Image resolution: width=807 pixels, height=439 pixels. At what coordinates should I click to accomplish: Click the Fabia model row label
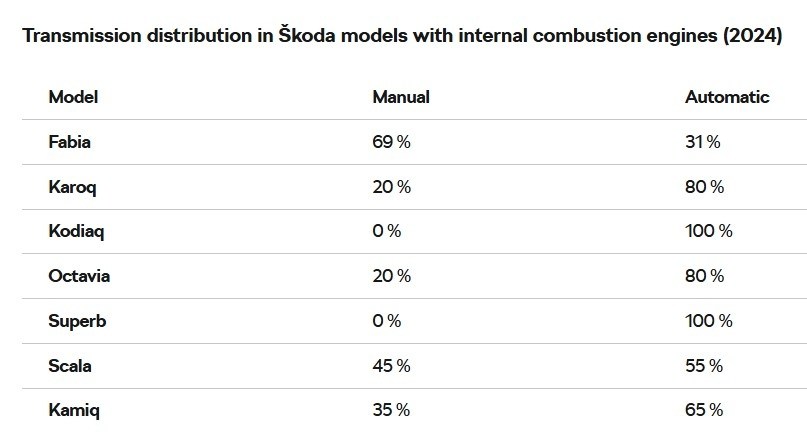pos(69,142)
